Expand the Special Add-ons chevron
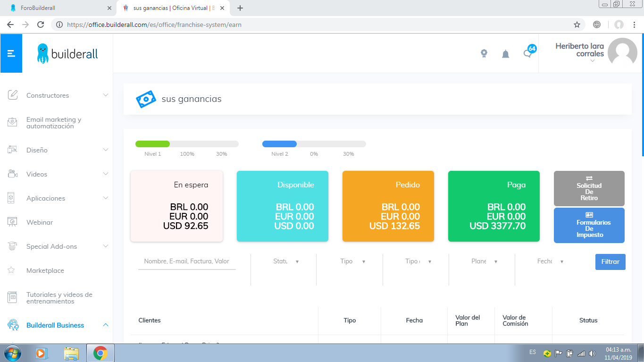The width and height of the screenshot is (644, 362). pyautogui.click(x=106, y=246)
